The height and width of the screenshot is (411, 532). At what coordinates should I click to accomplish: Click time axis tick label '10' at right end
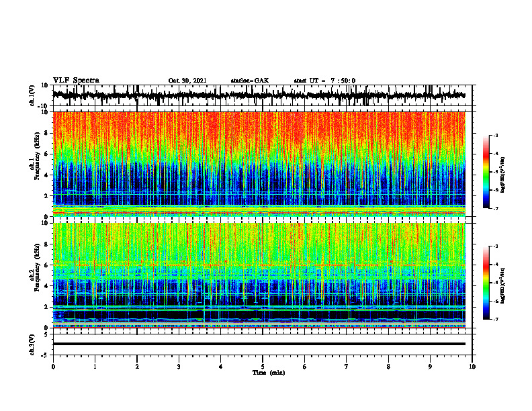(472, 367)
